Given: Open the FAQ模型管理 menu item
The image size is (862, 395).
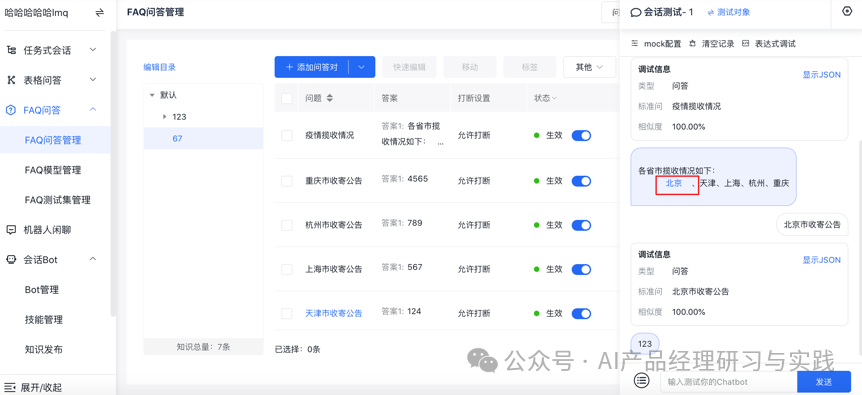Looking at the screenshot, I should point(53,170).
